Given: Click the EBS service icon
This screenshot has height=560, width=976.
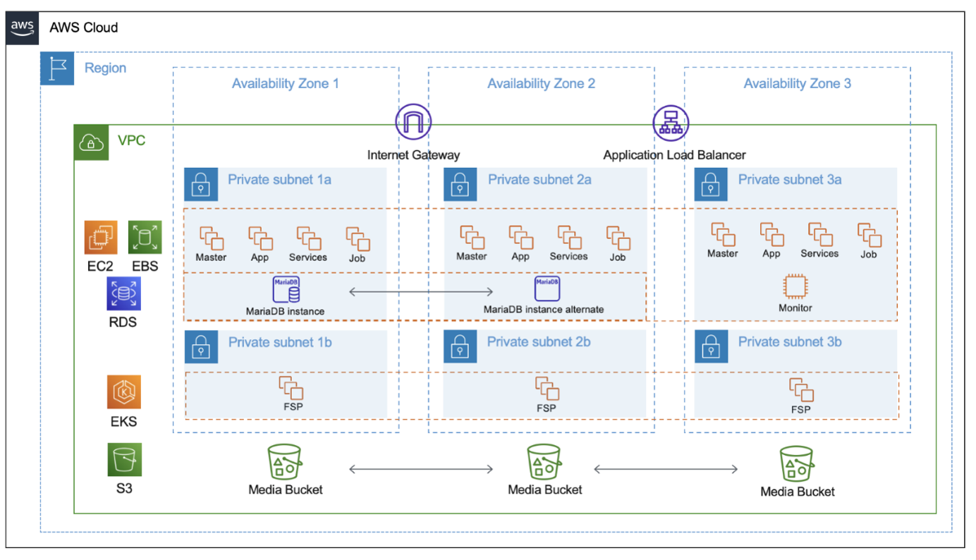Looking at the screenshot, I should coord(145,237).
